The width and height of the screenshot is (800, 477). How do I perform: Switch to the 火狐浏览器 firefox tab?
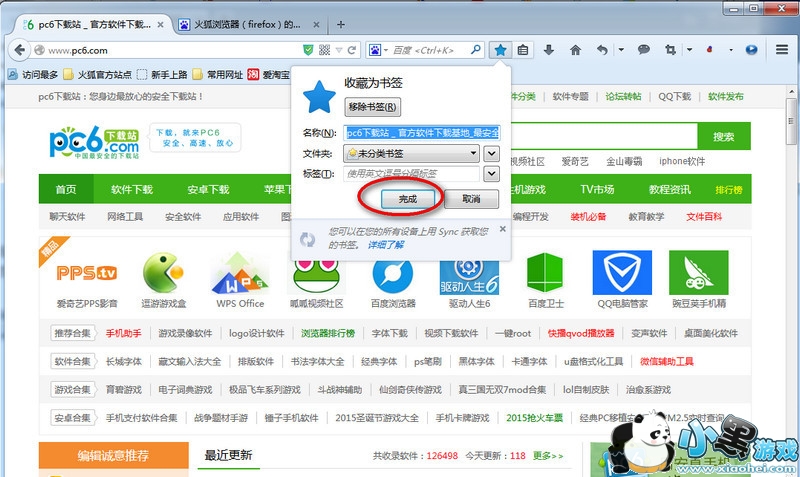[x=247, y=24]
